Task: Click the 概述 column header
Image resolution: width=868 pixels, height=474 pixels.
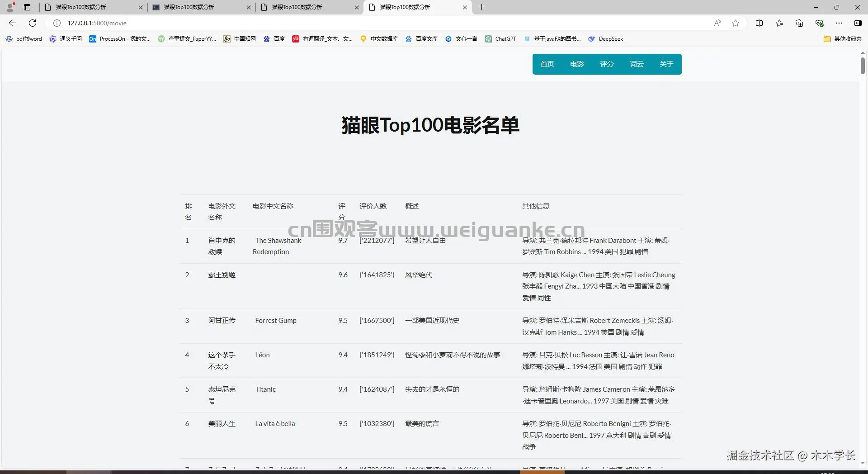Action: pyautogui.click(x=412, y=206)
